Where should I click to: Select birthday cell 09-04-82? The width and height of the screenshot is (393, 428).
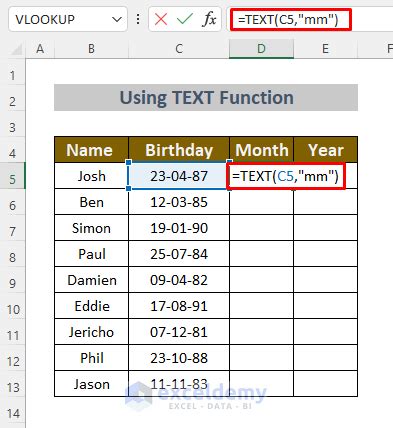pos(179,280)
